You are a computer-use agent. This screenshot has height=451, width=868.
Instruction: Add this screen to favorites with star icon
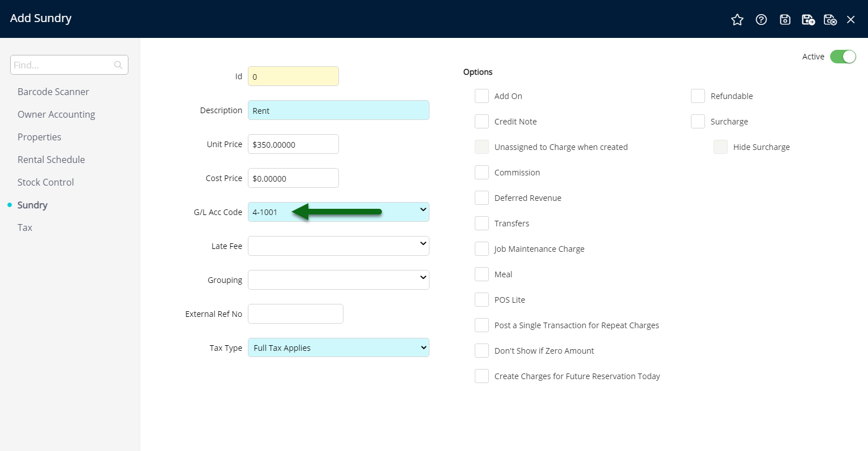coord(737,20)
